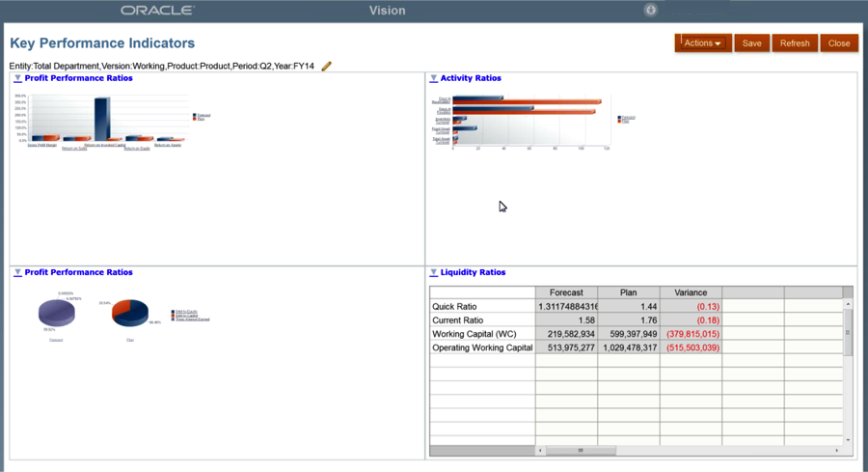Screen dimensions: 868x472
Task: Open the Actions dropdown menu
Action: (x=703, y=43)
